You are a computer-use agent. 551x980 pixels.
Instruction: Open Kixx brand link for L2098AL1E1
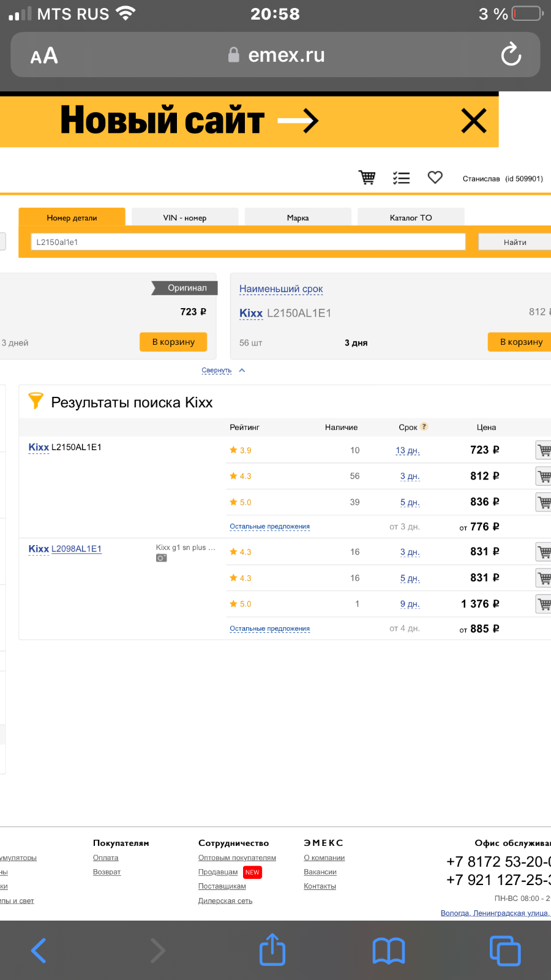[x=39, y=549]
